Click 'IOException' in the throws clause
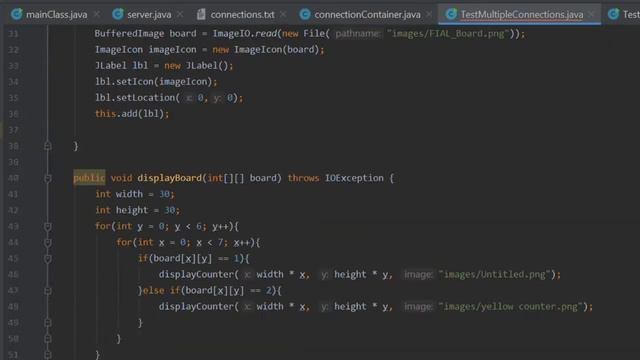 [x=354, y=178]
